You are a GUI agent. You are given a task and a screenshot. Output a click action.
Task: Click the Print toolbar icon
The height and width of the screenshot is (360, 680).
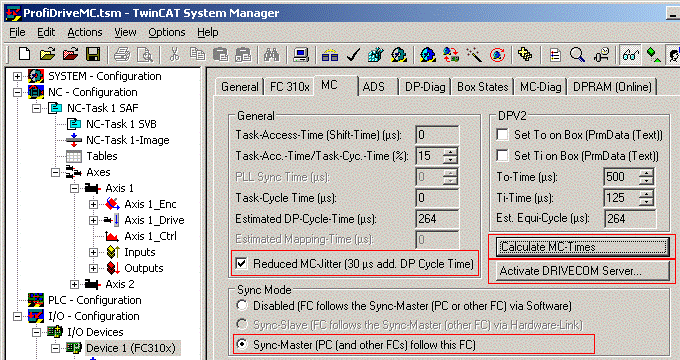(x=122, y=55)
